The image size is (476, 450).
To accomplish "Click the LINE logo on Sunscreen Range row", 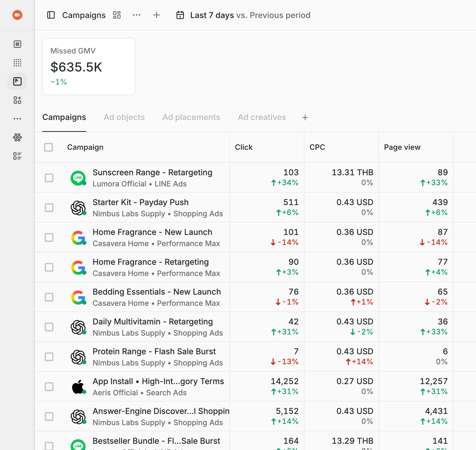I will 78,178.
